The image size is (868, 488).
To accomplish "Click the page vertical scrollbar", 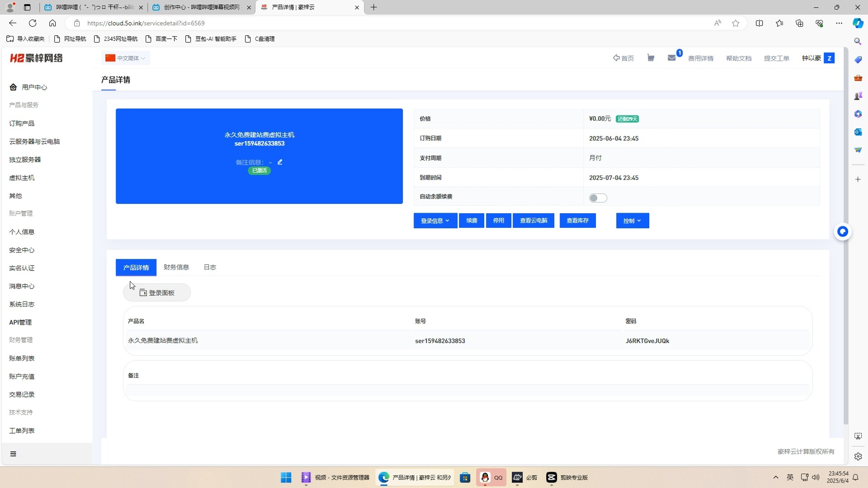I will point(846,235).
